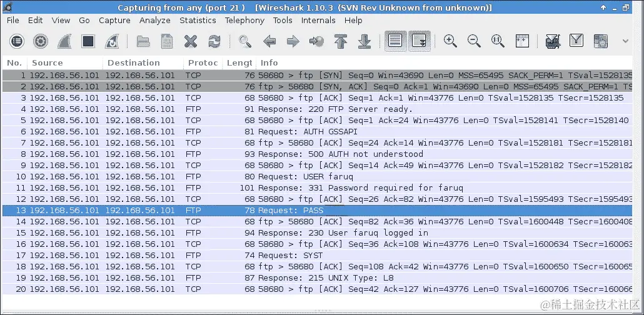644x315 pixels.
Task: Edit capture filters icon
Action: pyautogui.click(x=553, y=41)
